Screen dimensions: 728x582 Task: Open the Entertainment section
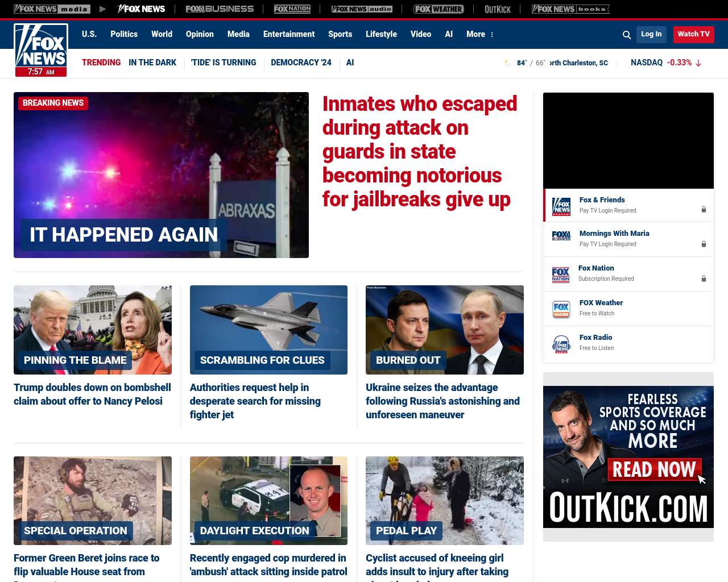(x=289, y=34)
